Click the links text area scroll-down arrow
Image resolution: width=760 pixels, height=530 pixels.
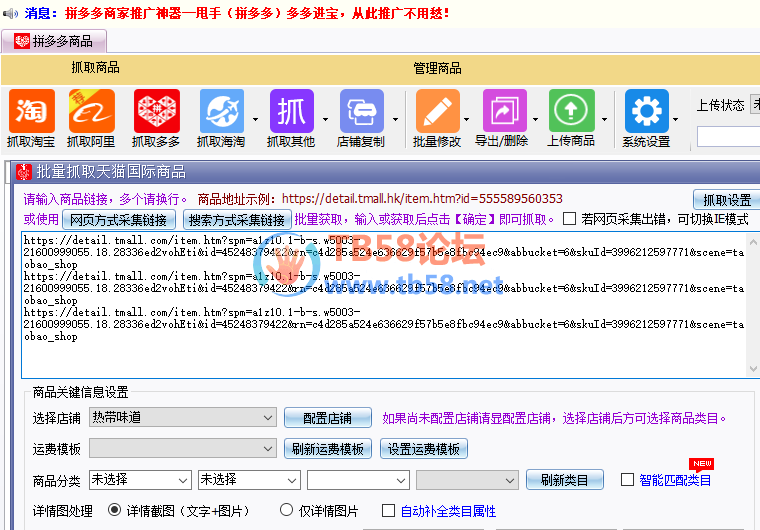click(x=753, y=369)
